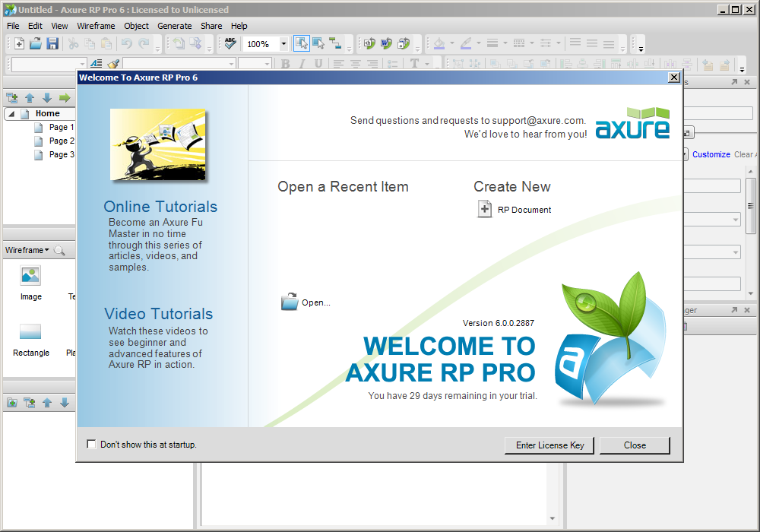Click the Redo arrow icon

tap(144, 43)
